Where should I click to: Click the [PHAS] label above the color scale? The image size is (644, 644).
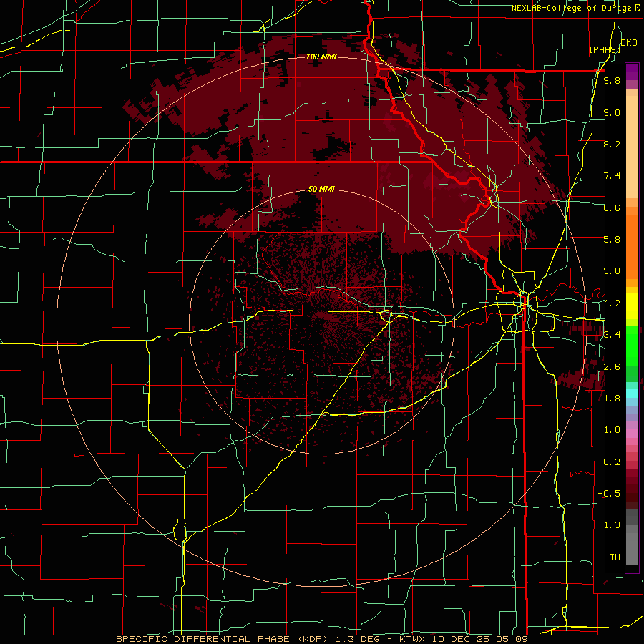(x=604, y=49)
